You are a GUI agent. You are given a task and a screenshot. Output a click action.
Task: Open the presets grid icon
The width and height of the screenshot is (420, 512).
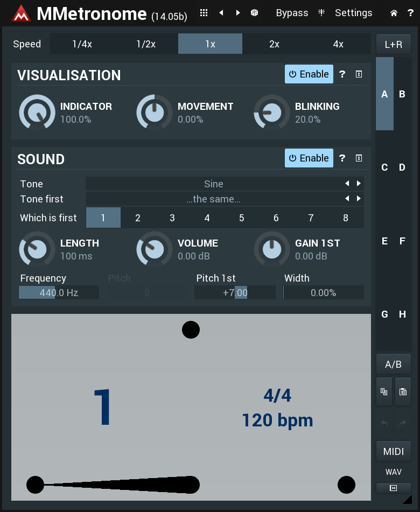tap(204, 13)
